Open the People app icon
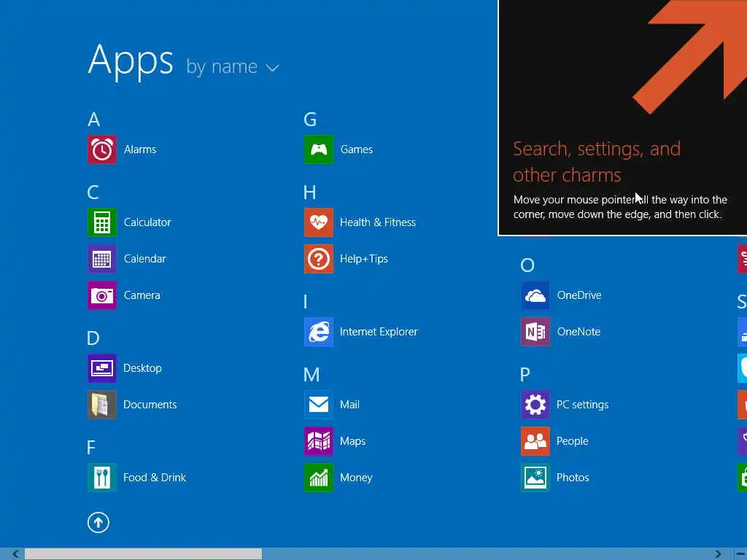 [x=535, y=441]
